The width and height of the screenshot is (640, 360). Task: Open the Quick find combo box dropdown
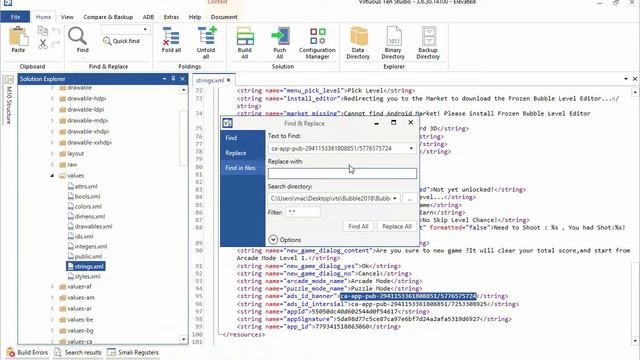click(x=145, y=29)
